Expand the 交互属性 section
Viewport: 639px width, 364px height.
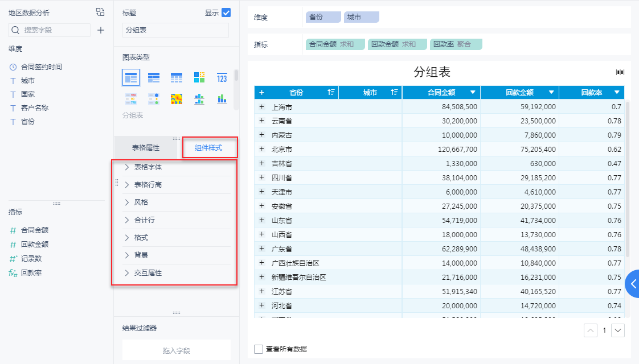177,273
